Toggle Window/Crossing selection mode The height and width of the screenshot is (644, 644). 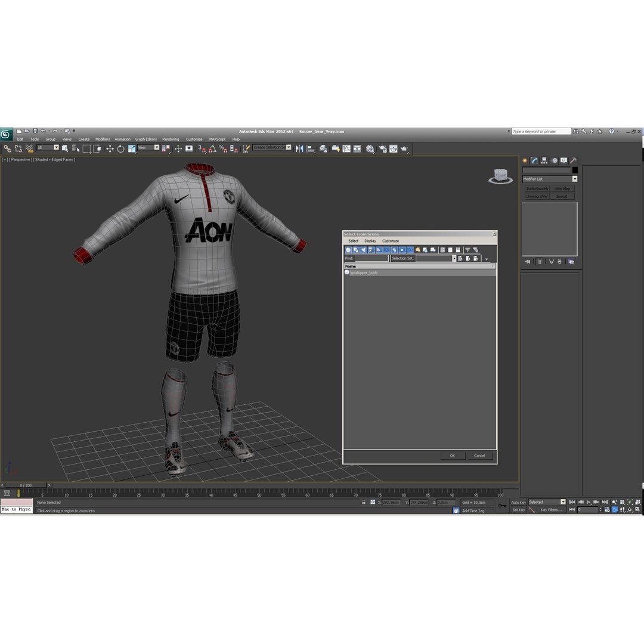97,148
